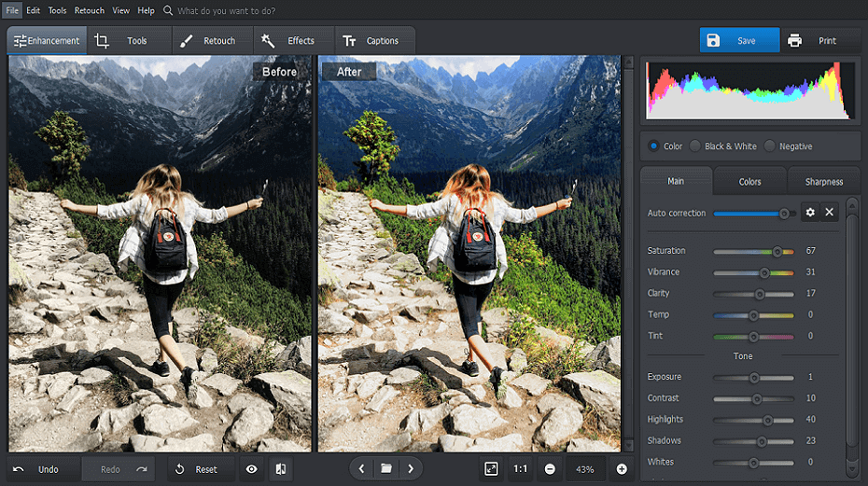Open the Retouch menu in menu bar

pyautogui.click(x=90, y=10)
